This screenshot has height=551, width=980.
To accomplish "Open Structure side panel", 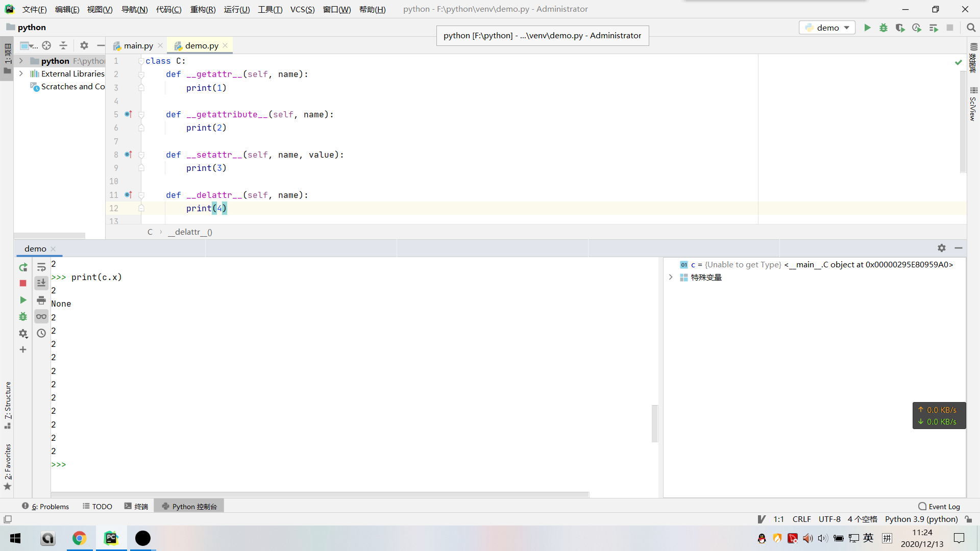I will [7, 405].
